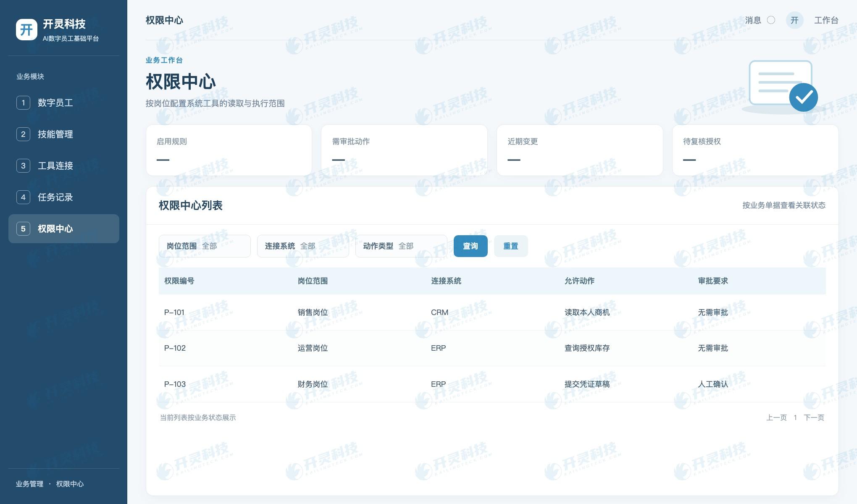Expand the 连接系统 filter dropdown
The width and height of the screenshot is (857, 504).
(303, 246)
